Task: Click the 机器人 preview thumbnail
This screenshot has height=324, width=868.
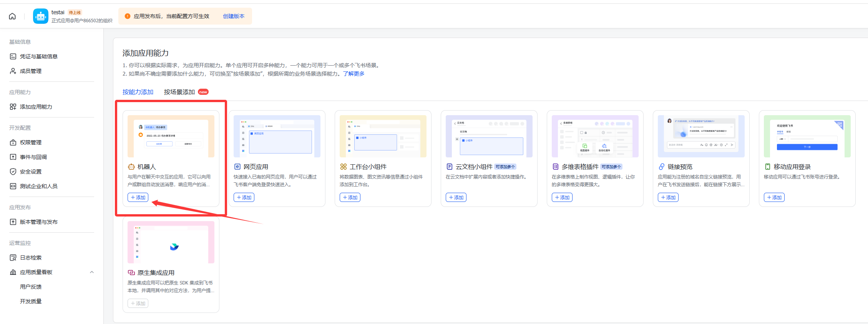Action: (x=171, y=136)
